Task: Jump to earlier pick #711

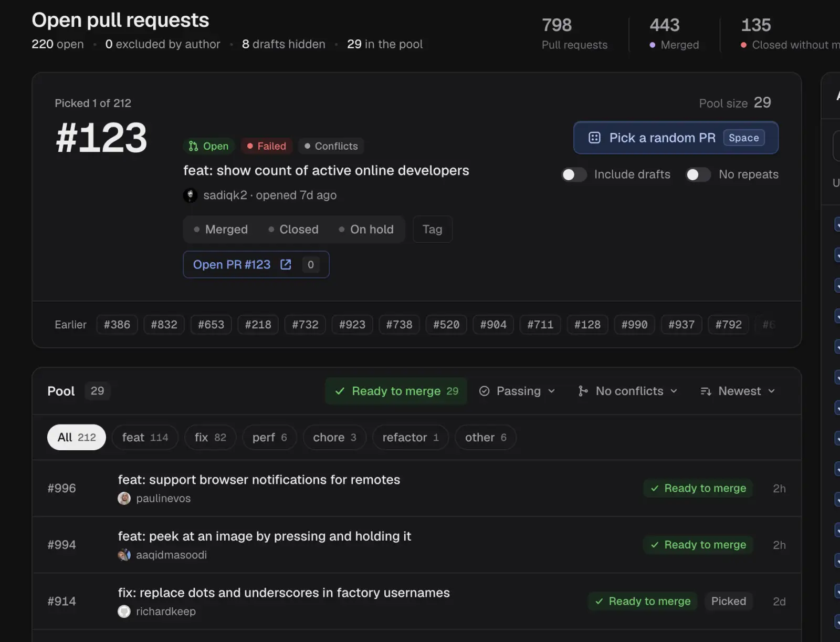Action: point(540,325)
